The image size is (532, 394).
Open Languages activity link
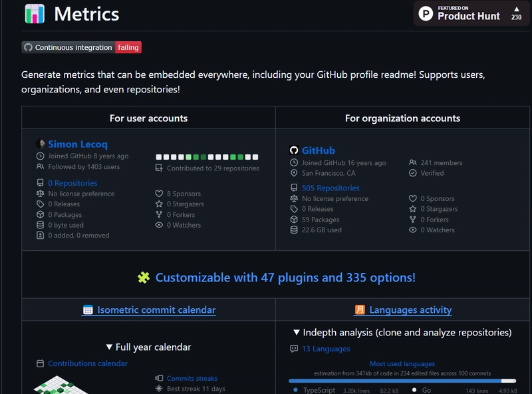[x=410, y=309]
